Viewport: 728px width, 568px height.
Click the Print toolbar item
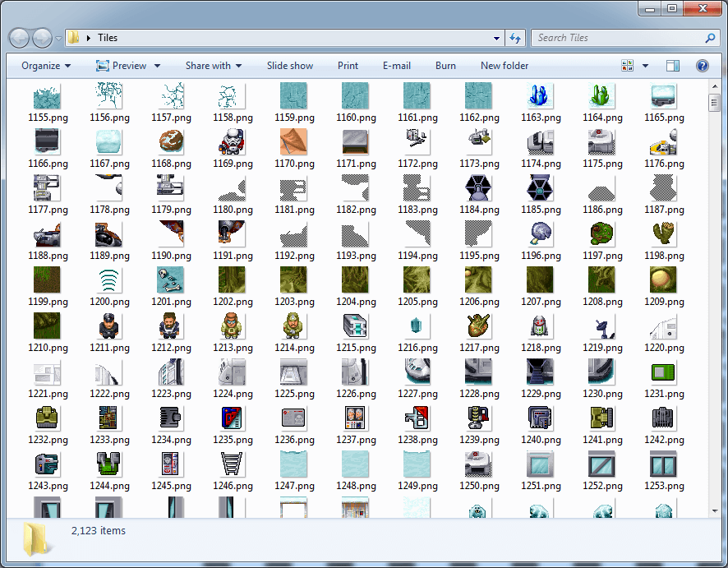tap(348, 66)
